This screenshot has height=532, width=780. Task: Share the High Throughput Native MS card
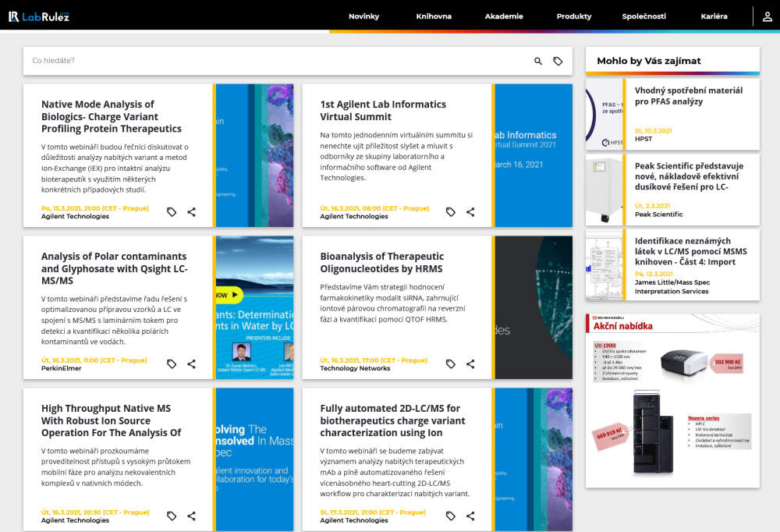[x=192, y=516]
